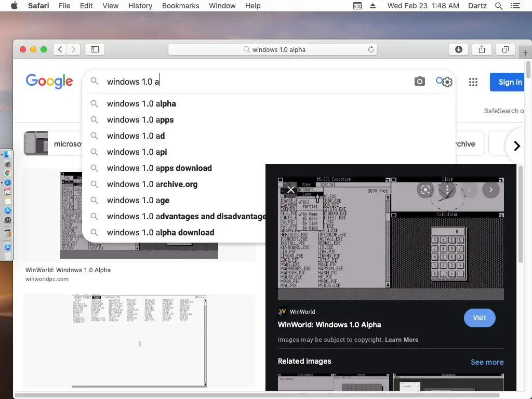Select suggestion 'windows 1.0 ad'
The image size is (532, 399).
pyautogui.click(x=269, y=136)
